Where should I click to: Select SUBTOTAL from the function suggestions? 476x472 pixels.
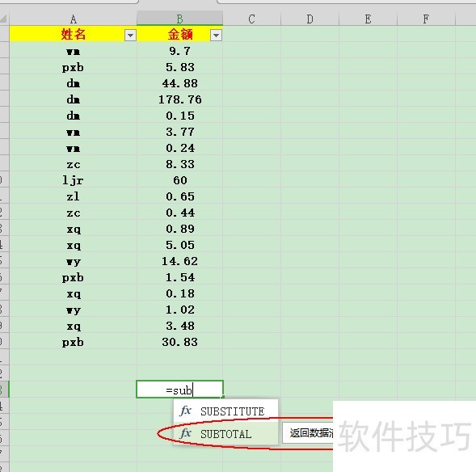click(225, 434)
